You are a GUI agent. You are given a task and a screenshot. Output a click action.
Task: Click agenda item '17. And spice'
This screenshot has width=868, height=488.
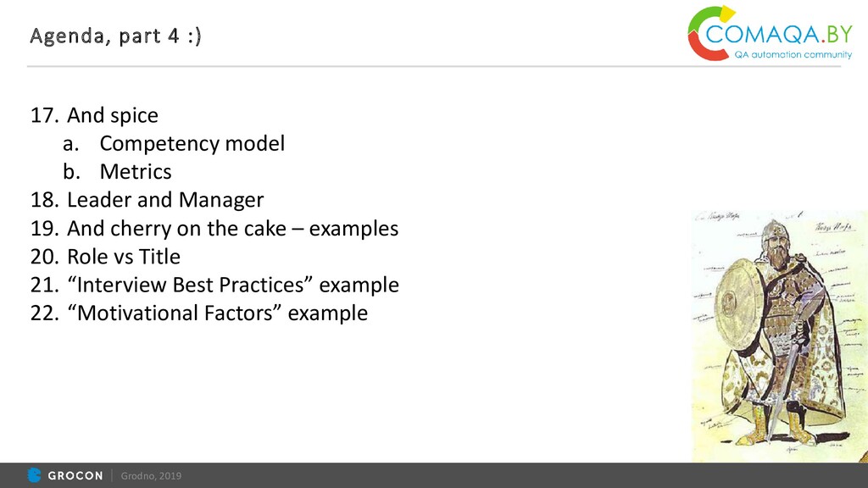(x=94, y=115)
